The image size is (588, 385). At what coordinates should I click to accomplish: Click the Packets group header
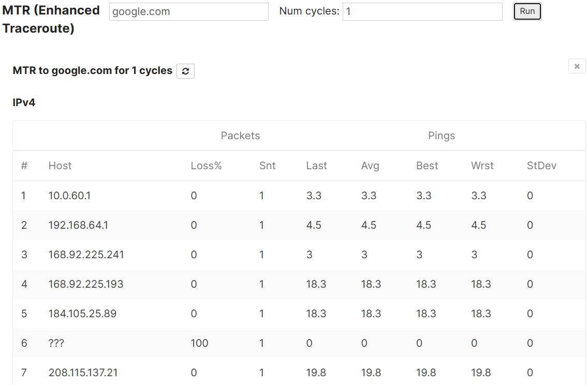pyautogui.click(x=240, y=136)
